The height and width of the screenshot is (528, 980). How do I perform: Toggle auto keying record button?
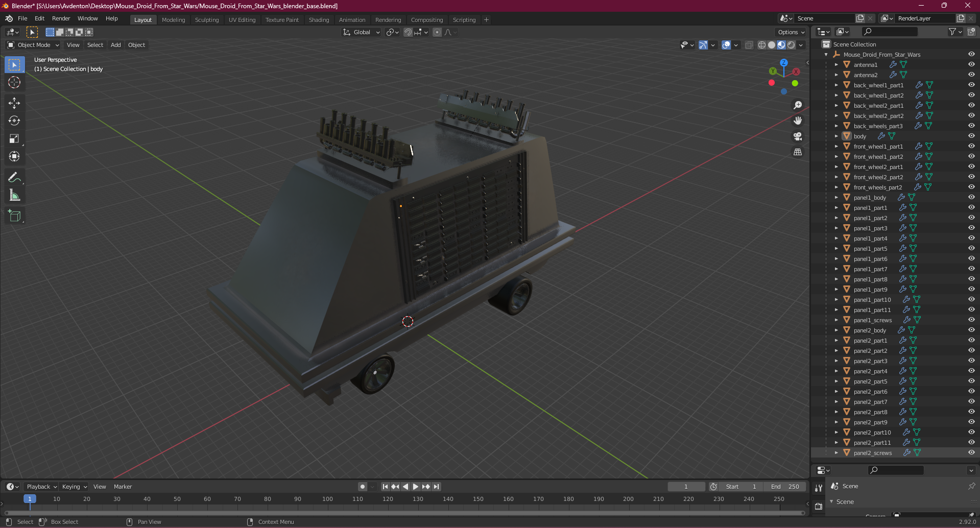[363, 487]
